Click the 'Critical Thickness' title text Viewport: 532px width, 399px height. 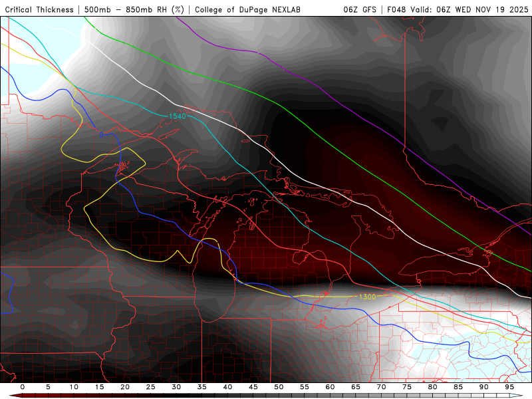[39, 10]
